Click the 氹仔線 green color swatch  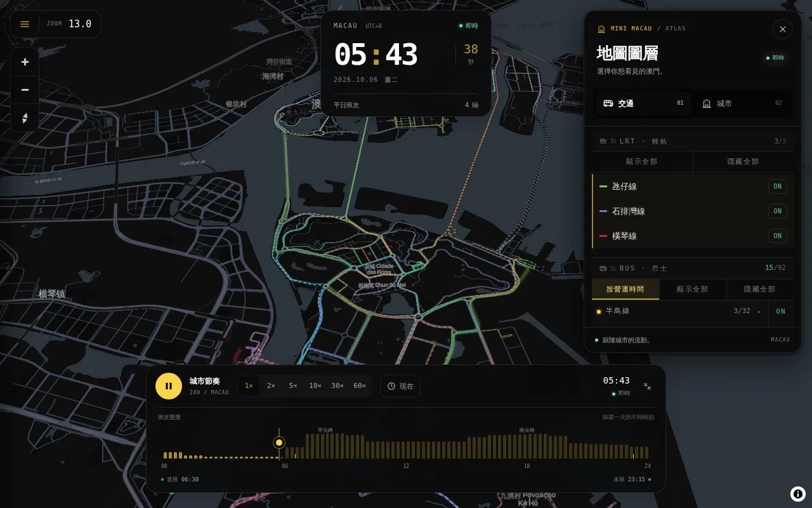click(603, 187)
